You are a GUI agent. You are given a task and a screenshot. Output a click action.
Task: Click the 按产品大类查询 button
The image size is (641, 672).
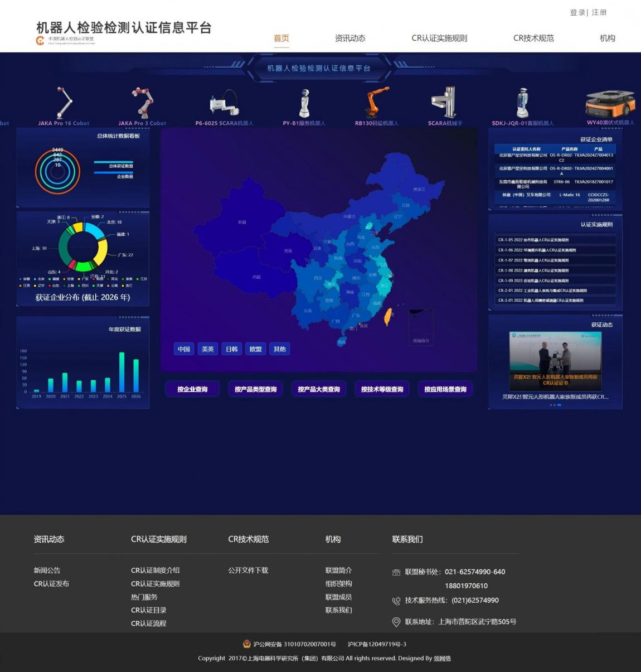pyautogui.click(x=319, y=389)
